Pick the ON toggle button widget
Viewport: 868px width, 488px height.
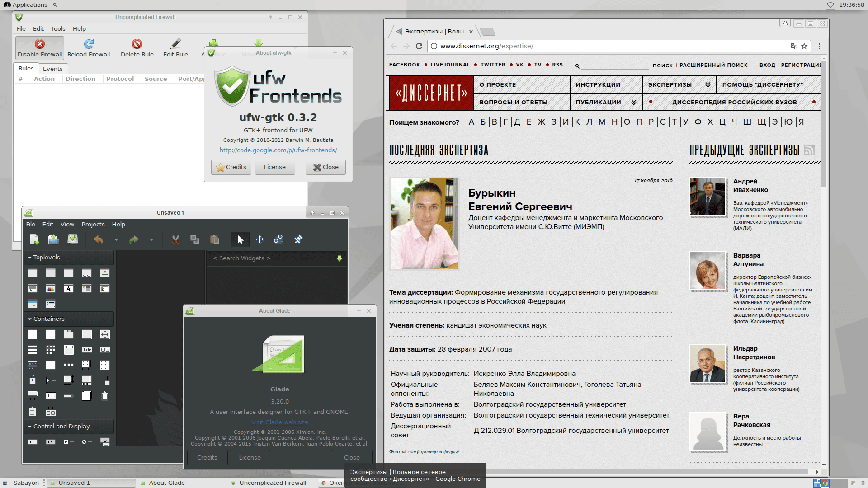[51, 442]
